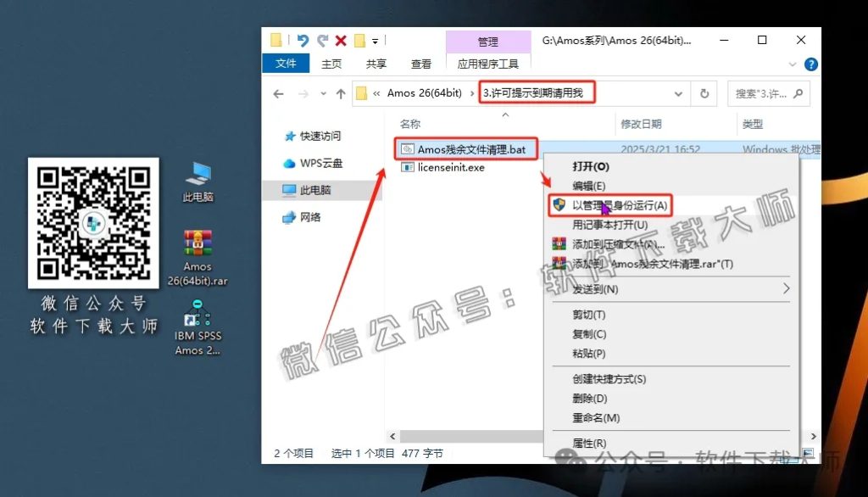Switch to the 查看 ribbon tab
Viewport: 868px width, 497px height.
[x=421, y=64]
